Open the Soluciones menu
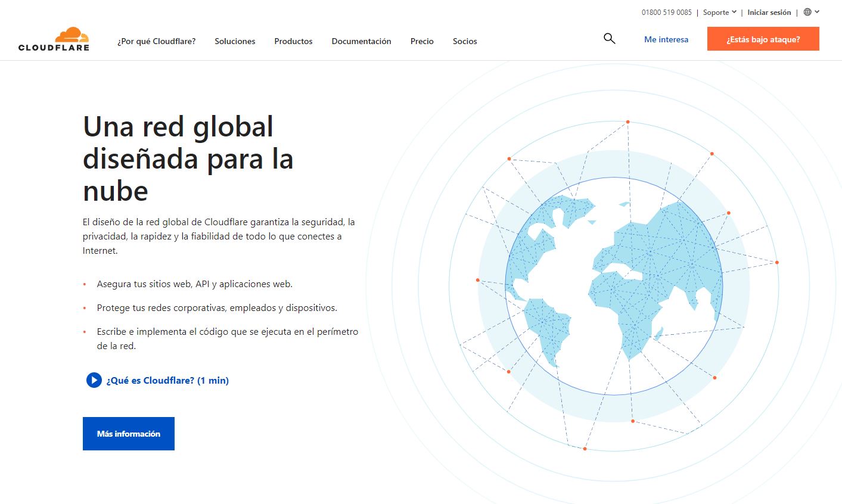The height and width of the screenshot is (504, 842). (235, 41)
